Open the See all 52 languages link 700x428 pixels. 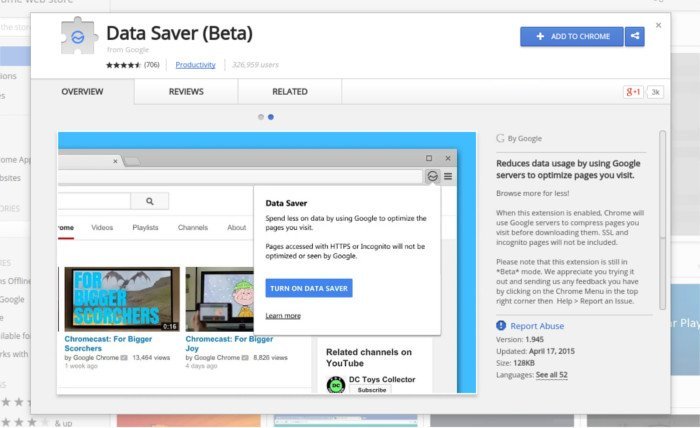pyautogui.click(x=552, y=375)
